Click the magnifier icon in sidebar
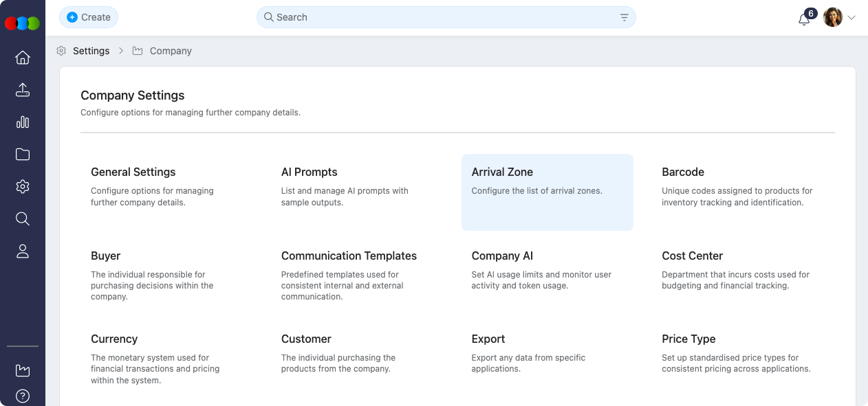The width and height of the screenshot is (868, 406). 23,219
